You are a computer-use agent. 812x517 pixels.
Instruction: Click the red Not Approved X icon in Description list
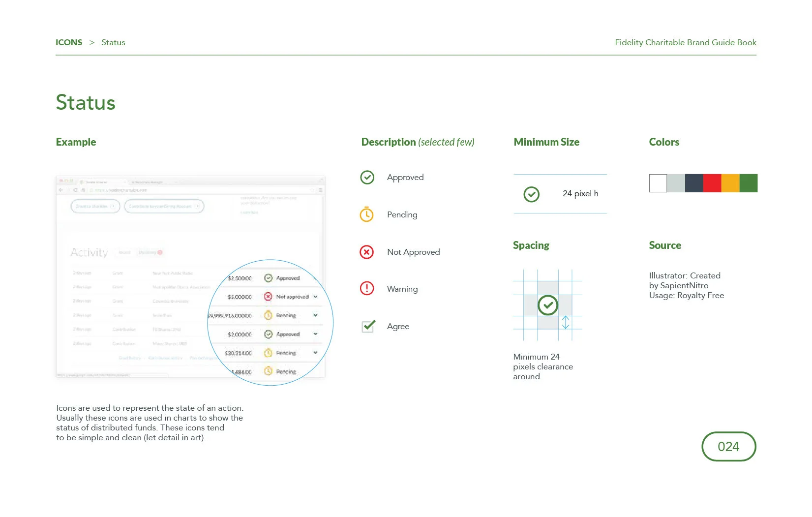(366, 252)
